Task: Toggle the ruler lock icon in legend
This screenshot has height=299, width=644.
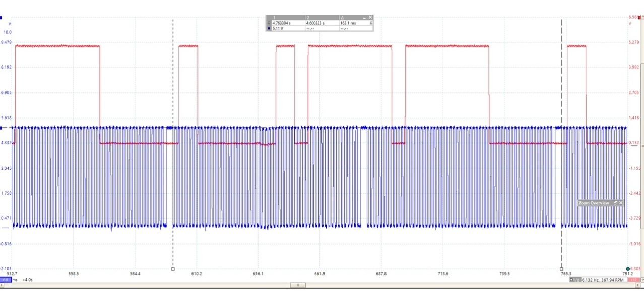Action: (371, 23)
